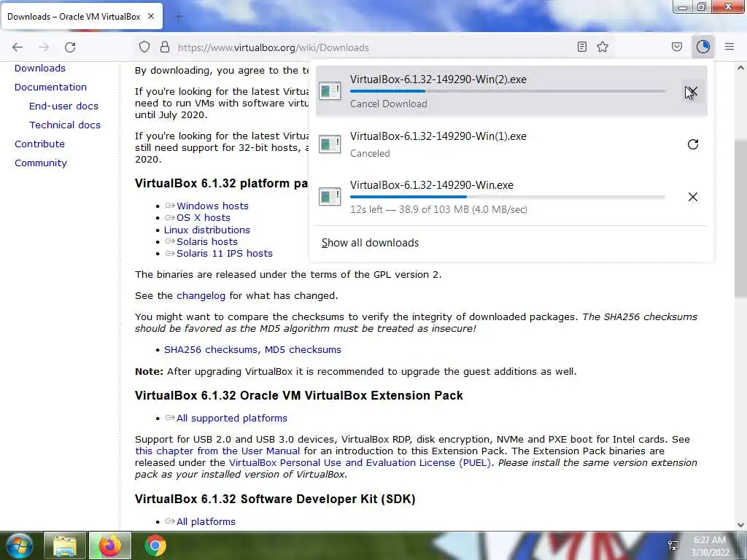Click the scrollbar down arrow

[x=740, y=524]
